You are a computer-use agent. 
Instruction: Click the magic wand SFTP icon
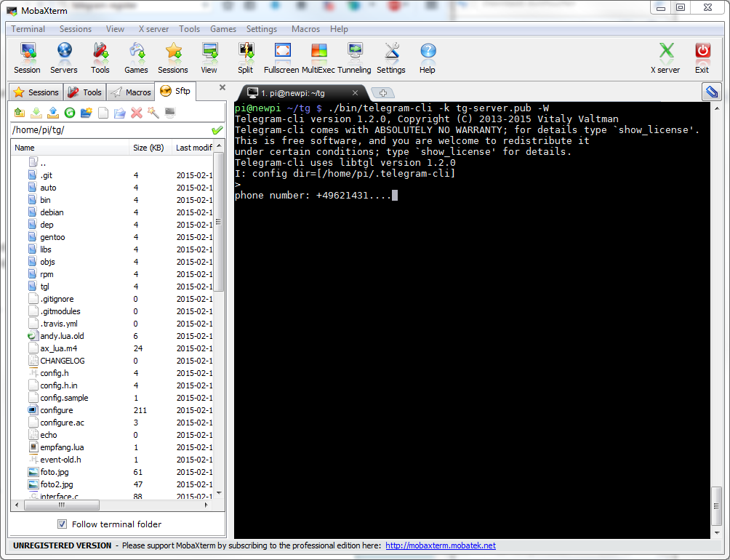(153, 113)
